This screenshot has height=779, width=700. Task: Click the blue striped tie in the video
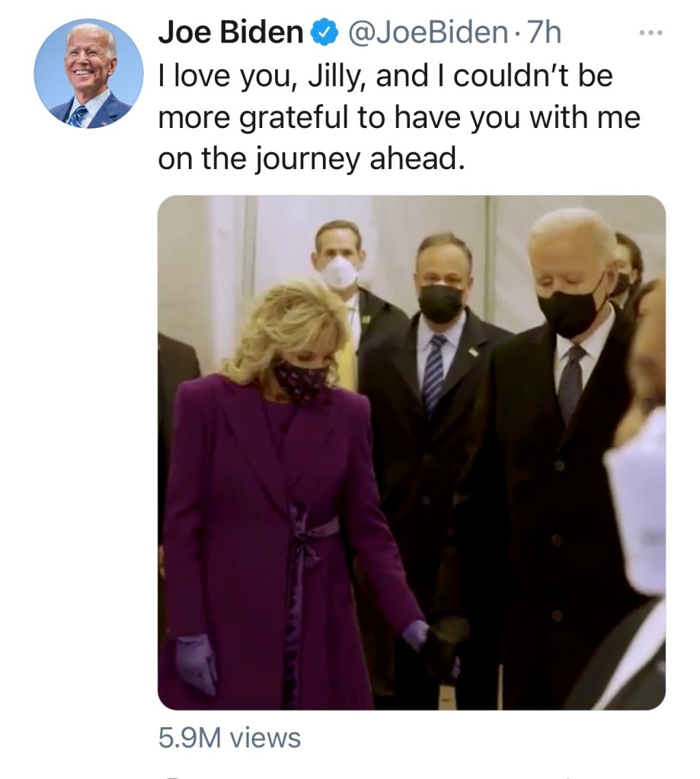[x=435, y=373]
